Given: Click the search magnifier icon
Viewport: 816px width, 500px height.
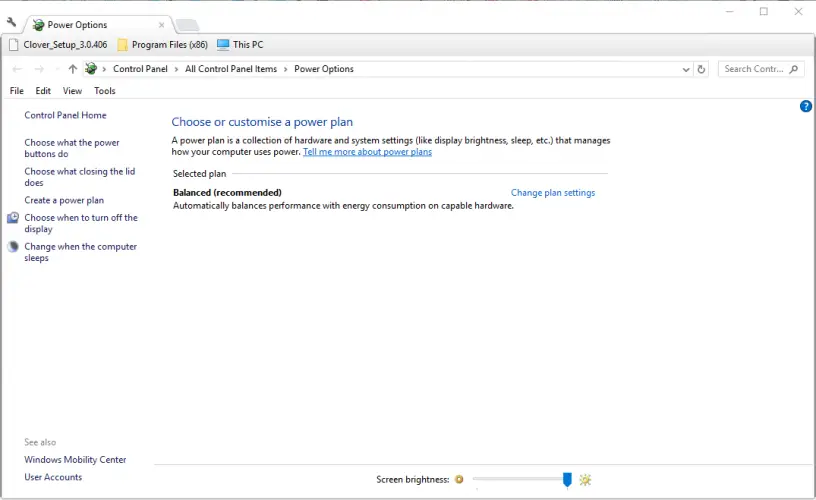Looking at the screenshot, I should [794, 69].
